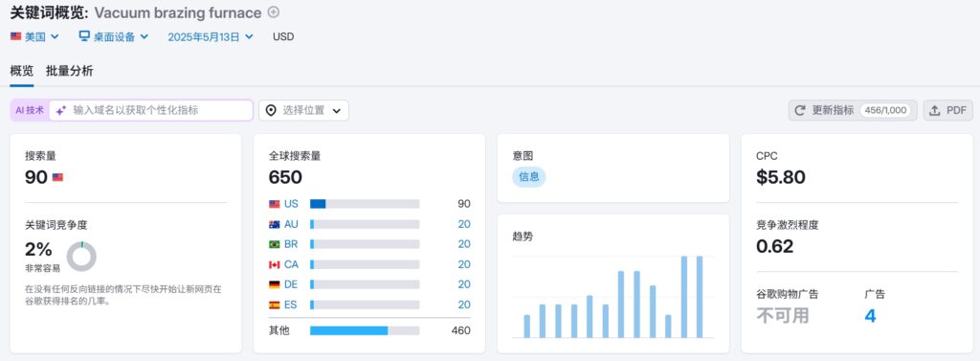
Task: Click the location pin icon
Action: pyautogui.click(x=271, y=111)
